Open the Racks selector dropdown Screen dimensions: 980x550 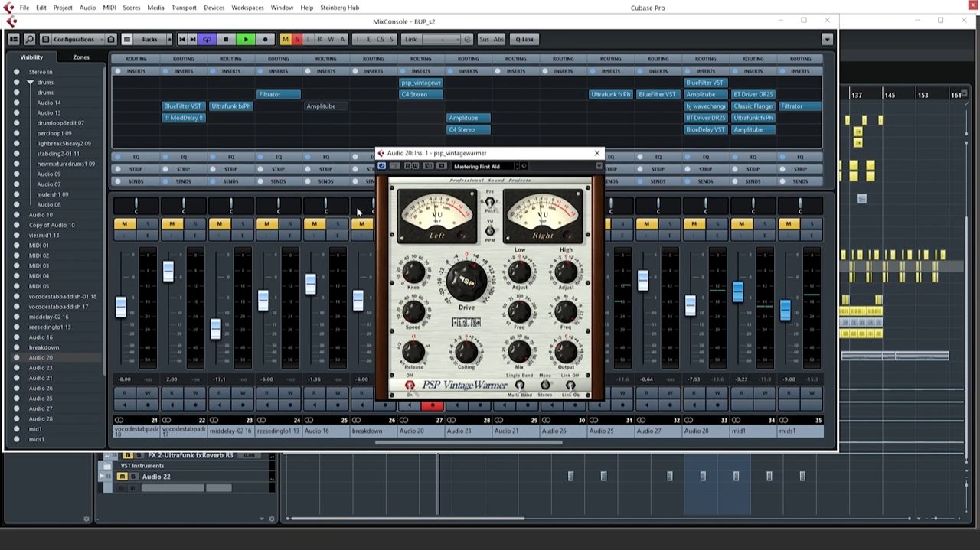pos(149,39)
